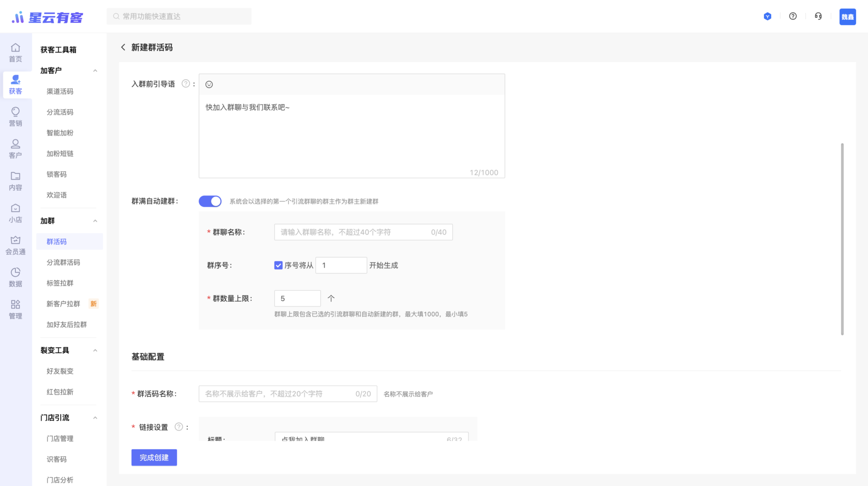Uncheck the 序号将从 checkbox
The width and height of the screenshot is (868, 486).
pos(278,265)
